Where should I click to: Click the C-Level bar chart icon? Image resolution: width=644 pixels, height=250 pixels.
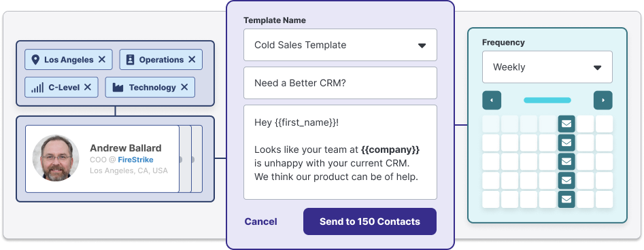coord(37,87)
